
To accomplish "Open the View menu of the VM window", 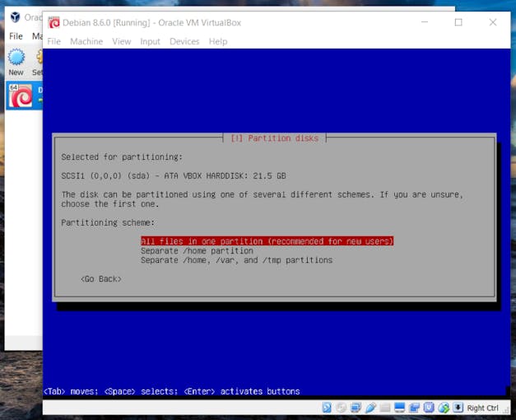I will click(122, 41).
